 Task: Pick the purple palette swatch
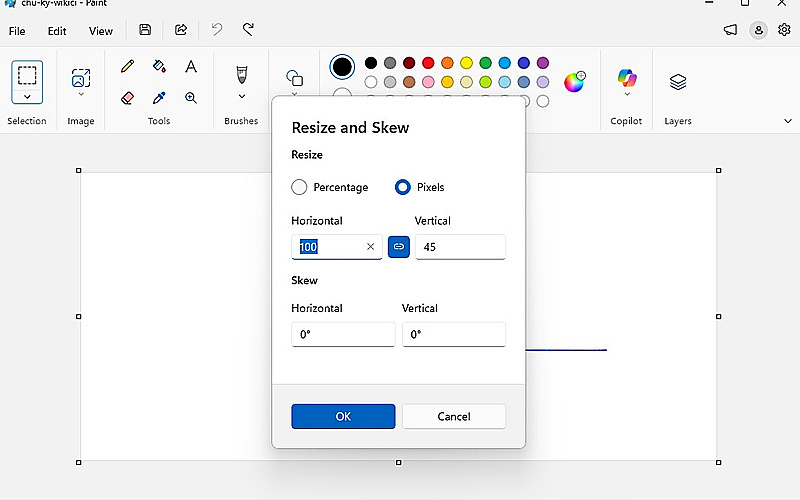[543, 63]
